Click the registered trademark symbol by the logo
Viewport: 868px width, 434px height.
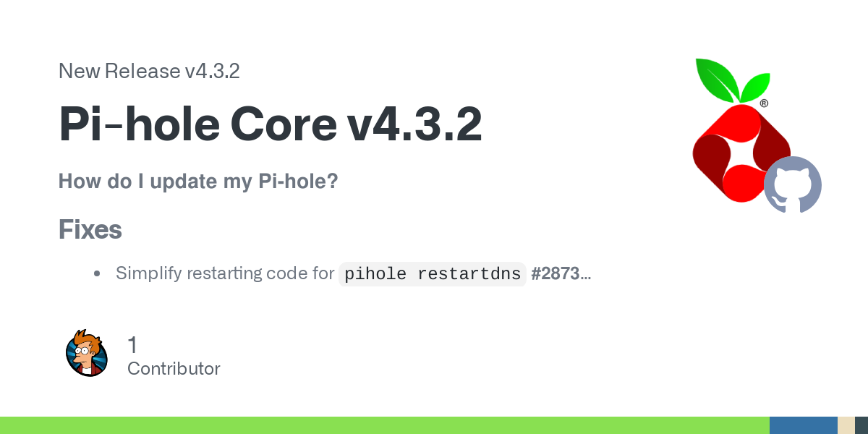764,103
